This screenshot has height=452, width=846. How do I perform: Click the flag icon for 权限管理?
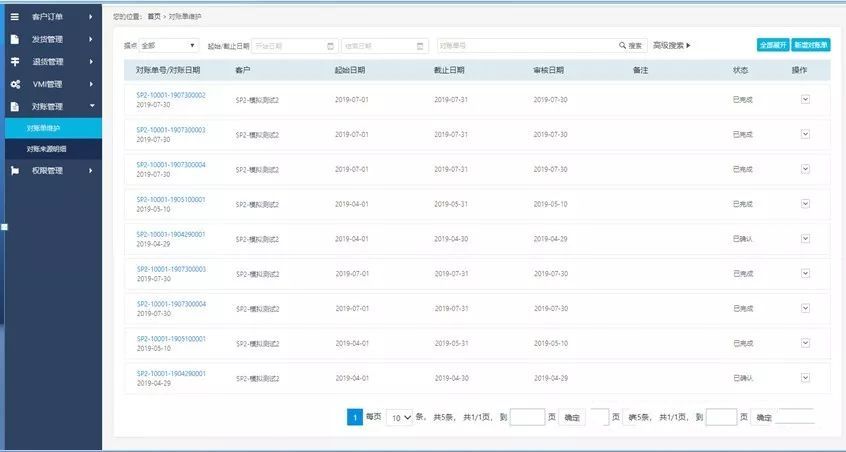[x=14, y=170]
